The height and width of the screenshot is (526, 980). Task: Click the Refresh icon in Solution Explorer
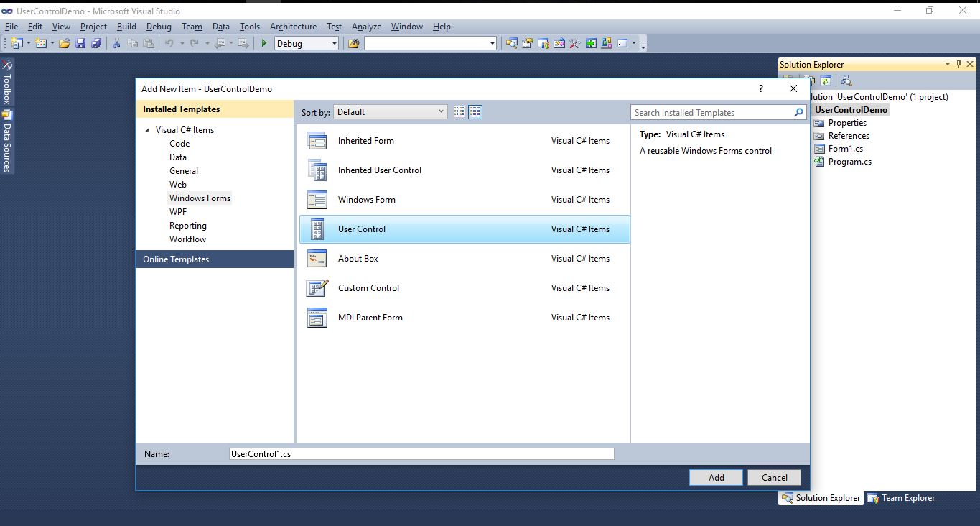click(x=826, y=81)
